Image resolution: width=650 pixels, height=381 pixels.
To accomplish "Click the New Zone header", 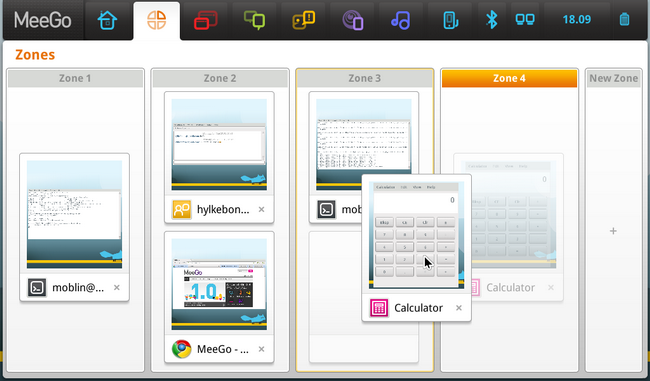I will click(614, 78).
